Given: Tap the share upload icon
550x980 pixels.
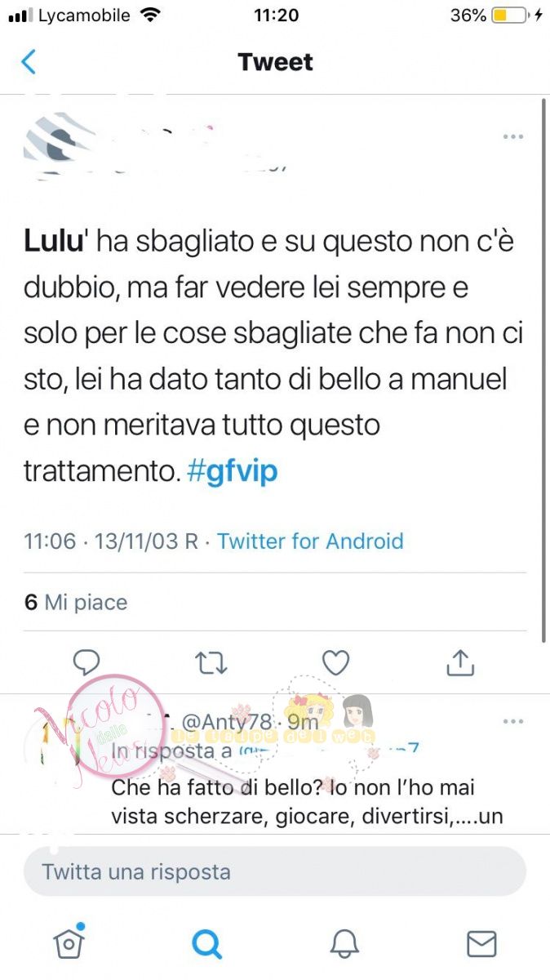Looking at the screenshot, I should tap(460, 662).
